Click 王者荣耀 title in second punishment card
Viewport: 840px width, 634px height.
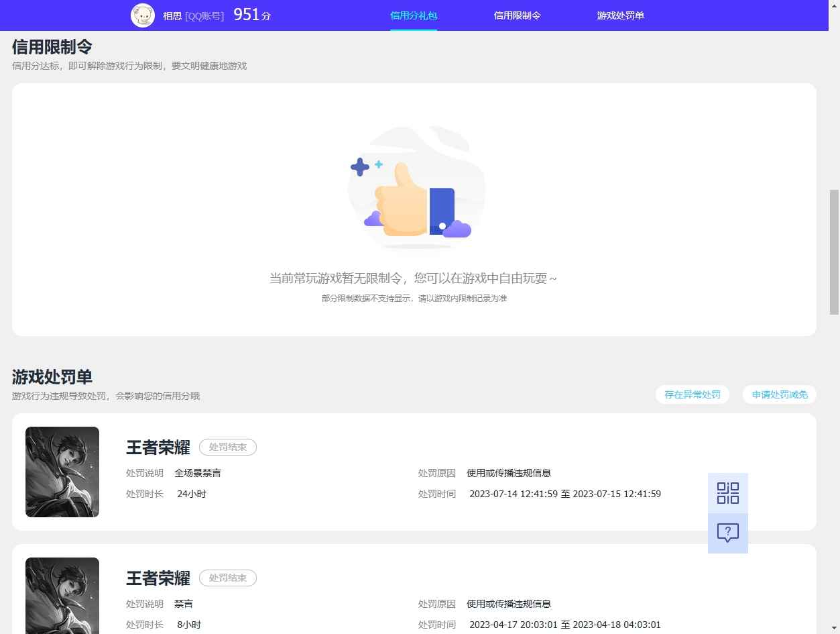(158, 578)
